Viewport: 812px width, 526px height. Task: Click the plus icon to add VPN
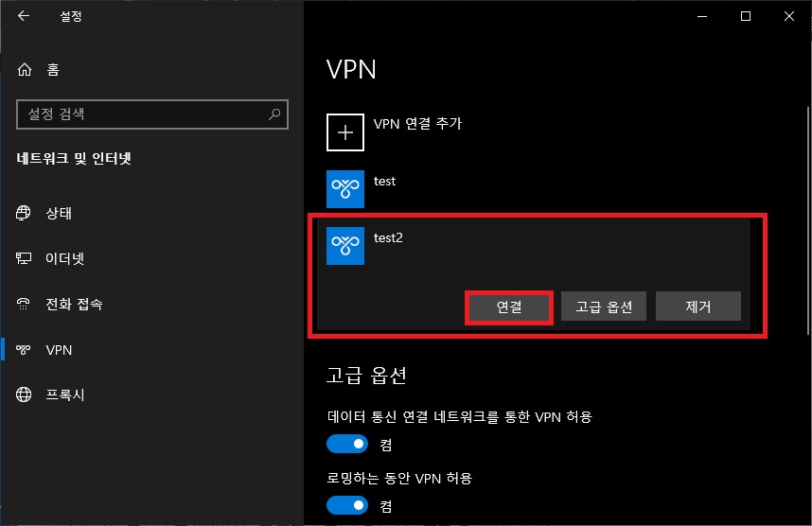345,132
